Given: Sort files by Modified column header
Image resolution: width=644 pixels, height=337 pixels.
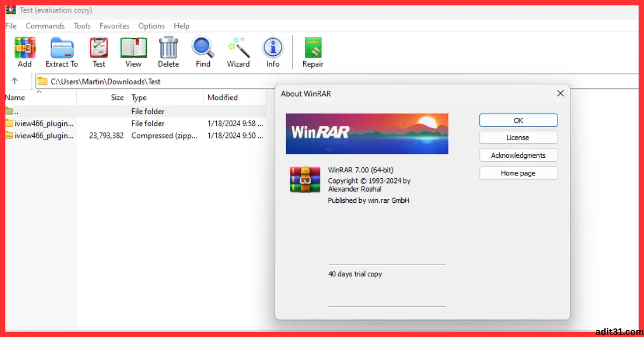Looking at the screenshot, I should click(222, 98).
